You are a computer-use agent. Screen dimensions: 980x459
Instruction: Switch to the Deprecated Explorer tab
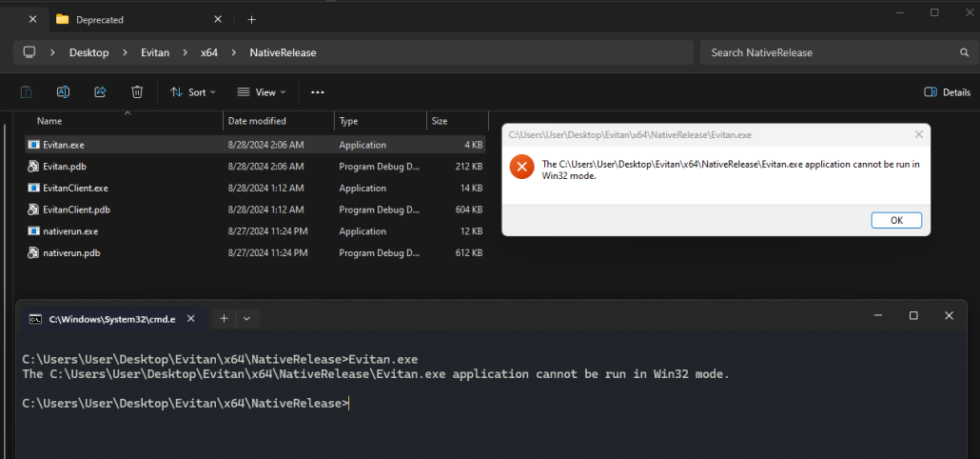139,19
